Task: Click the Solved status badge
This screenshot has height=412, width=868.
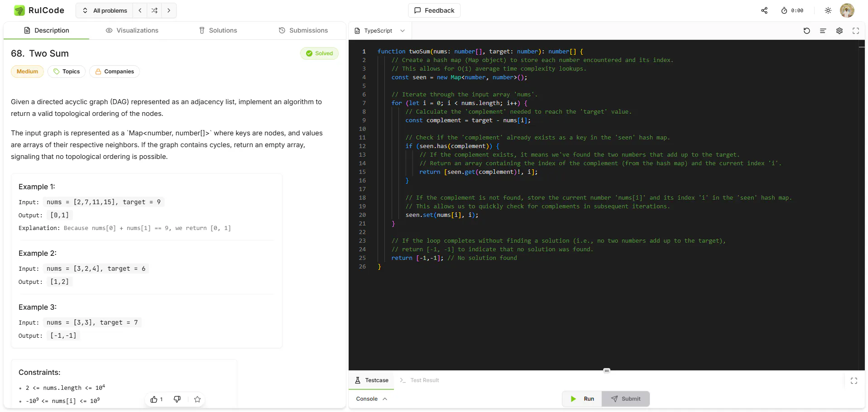Action: tap(319, 53)
